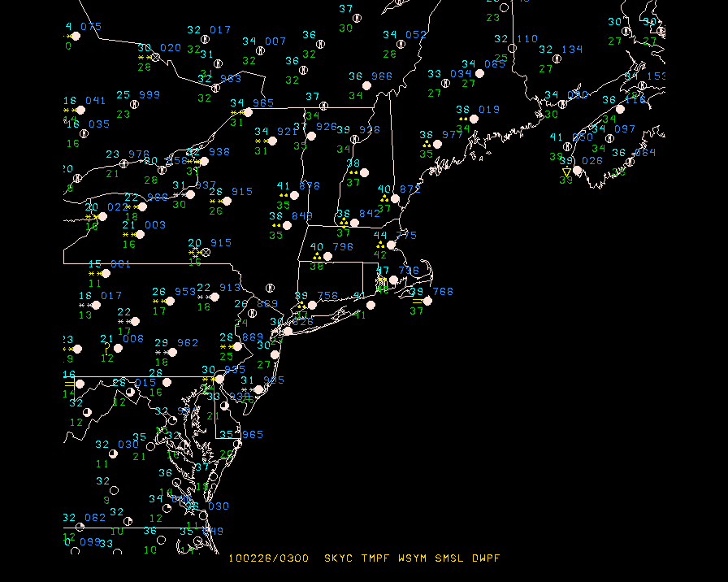Viewport: 728px width, 582px height.
Task: Select the fog symbol left of station 766
Action: 417,301
